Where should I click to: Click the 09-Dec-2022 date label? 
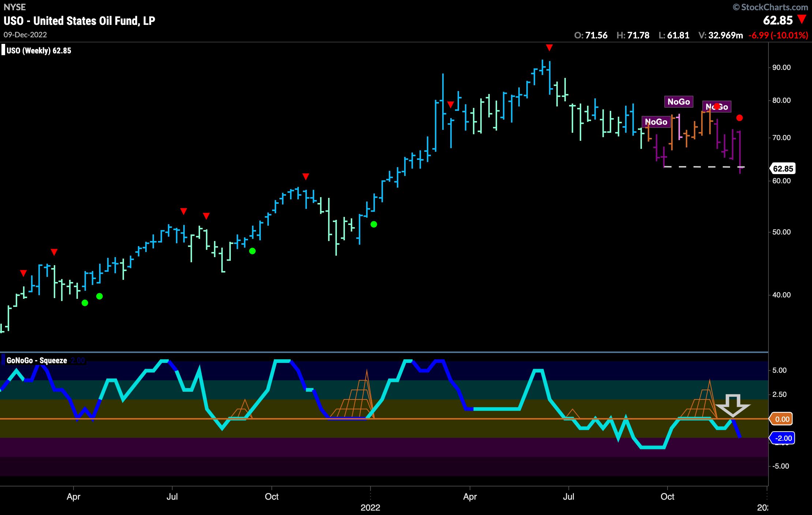pyautogui.click(x=25, y=35)
